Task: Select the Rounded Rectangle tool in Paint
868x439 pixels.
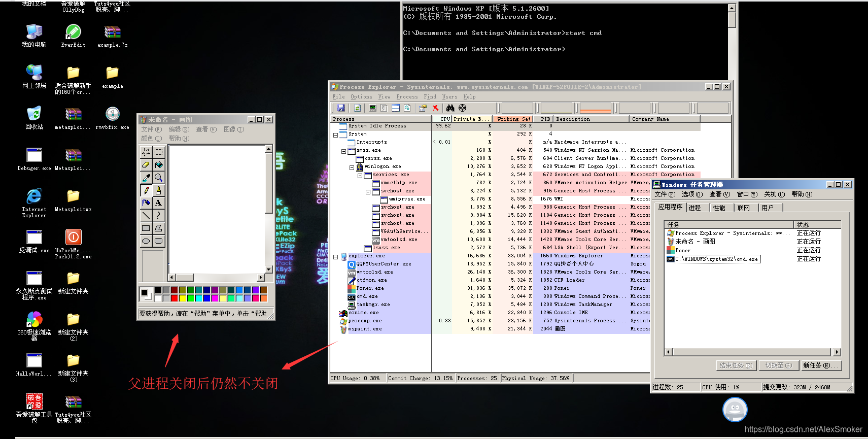Action: point(159,241)
